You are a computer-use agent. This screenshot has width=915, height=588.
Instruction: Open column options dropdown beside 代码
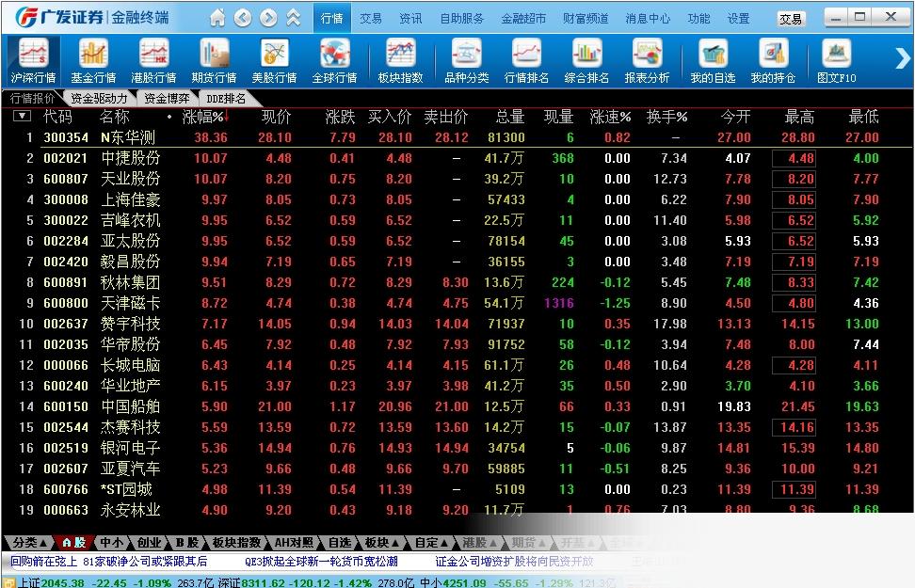coord(22,116)
